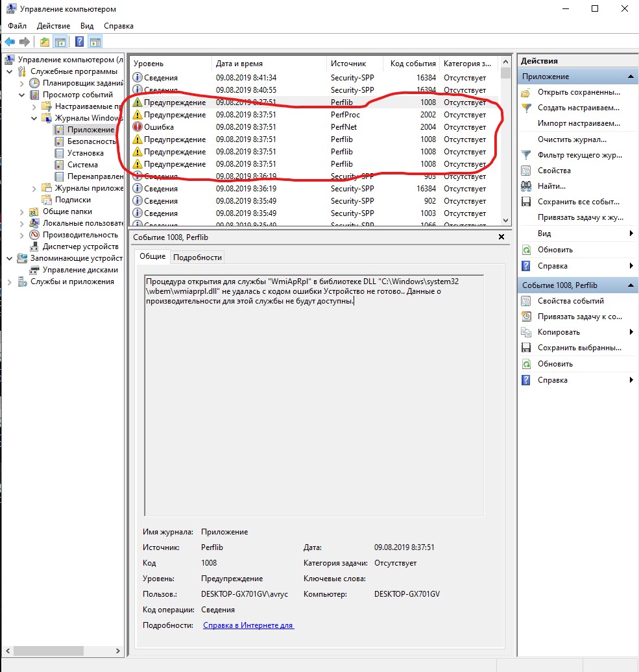Click Свойства событий action
The image size is (639, 672).
tap(571, 301)
